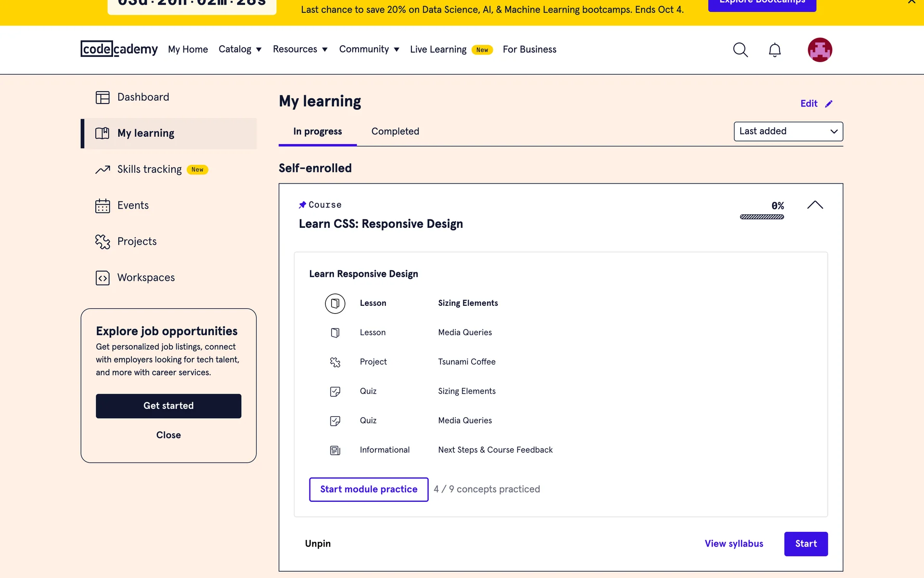Click the Skills tracking trend icon
Image resolution: width=924 pixels, height=578 pixels.
click(103, 170)
